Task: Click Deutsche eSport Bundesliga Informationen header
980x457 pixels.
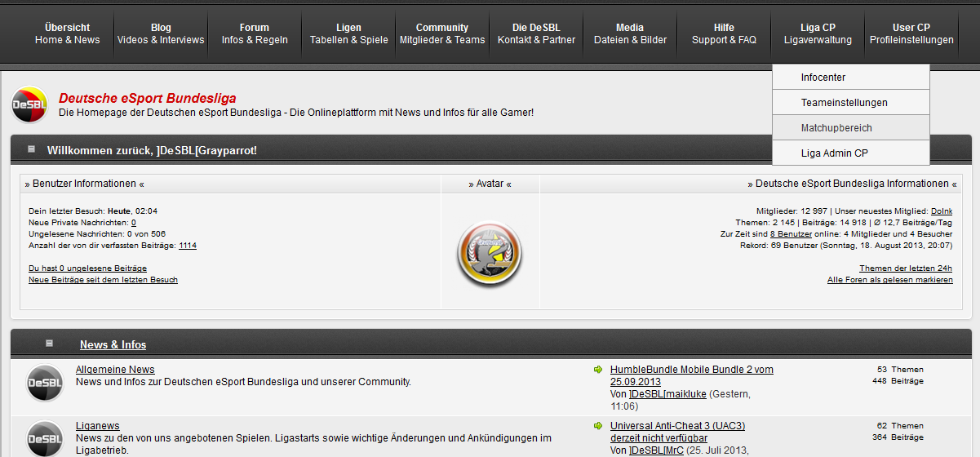Action: point(852,184)
